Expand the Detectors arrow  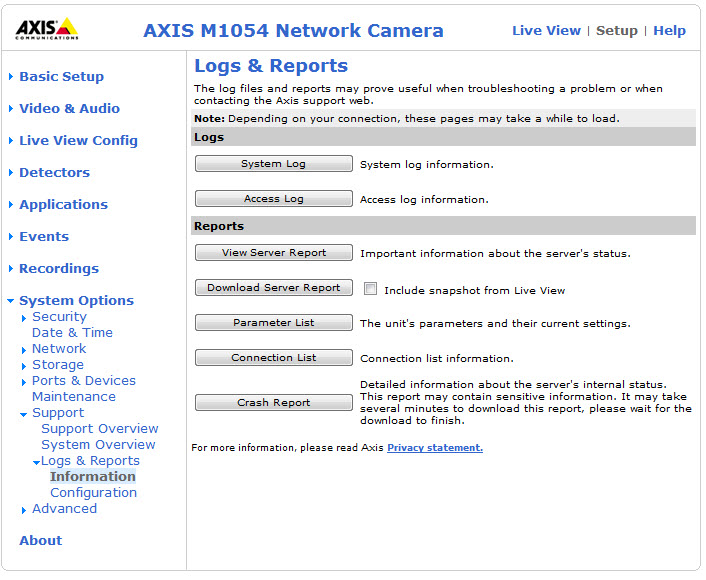click(x=11, y=173)
